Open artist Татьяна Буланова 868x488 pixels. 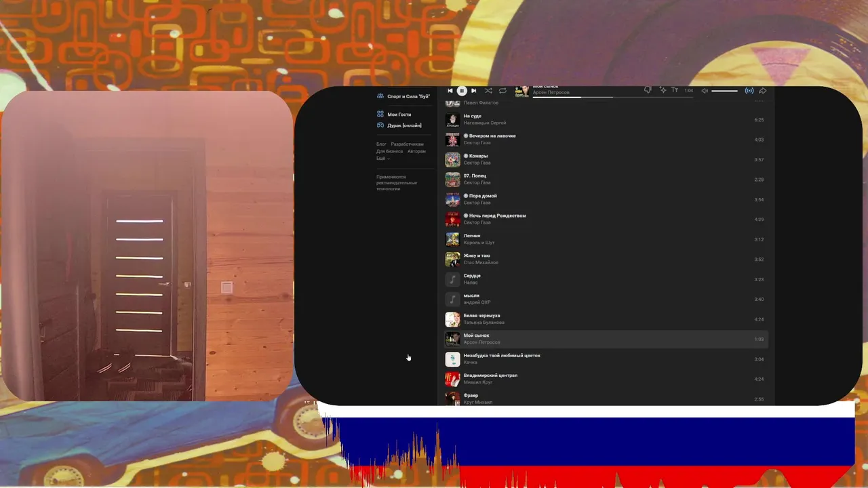484,323
